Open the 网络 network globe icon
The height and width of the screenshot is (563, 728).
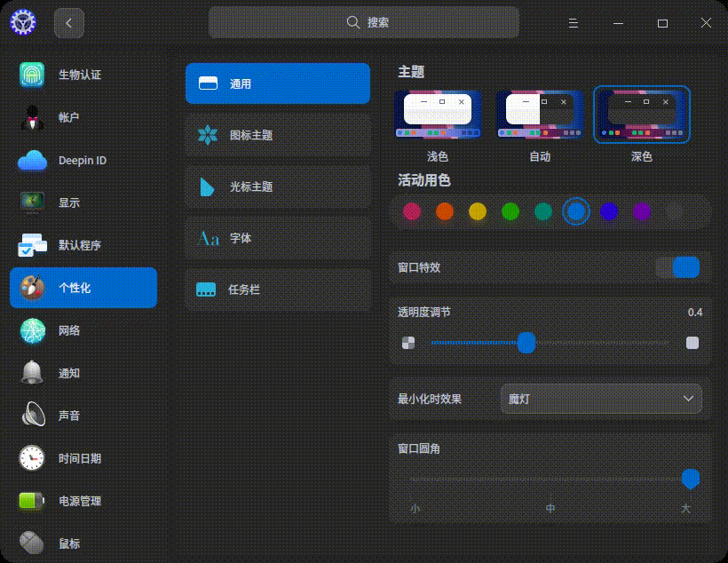(32, 330)
